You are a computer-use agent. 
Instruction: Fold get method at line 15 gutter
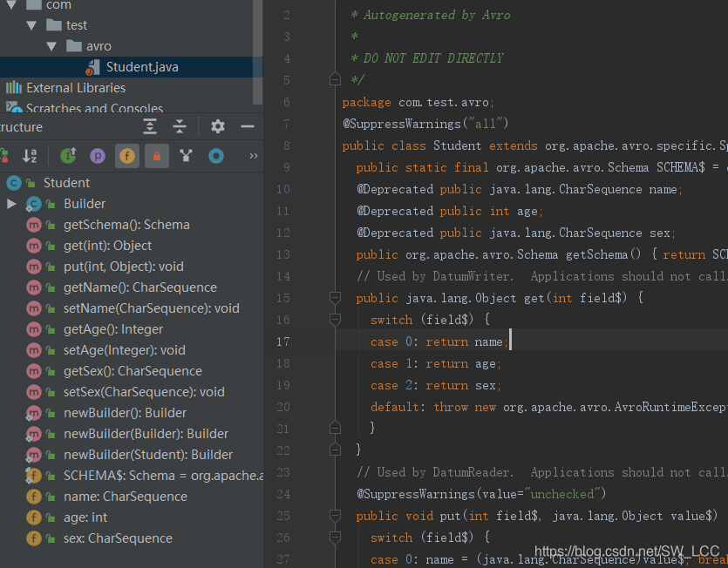coord(335,297)
